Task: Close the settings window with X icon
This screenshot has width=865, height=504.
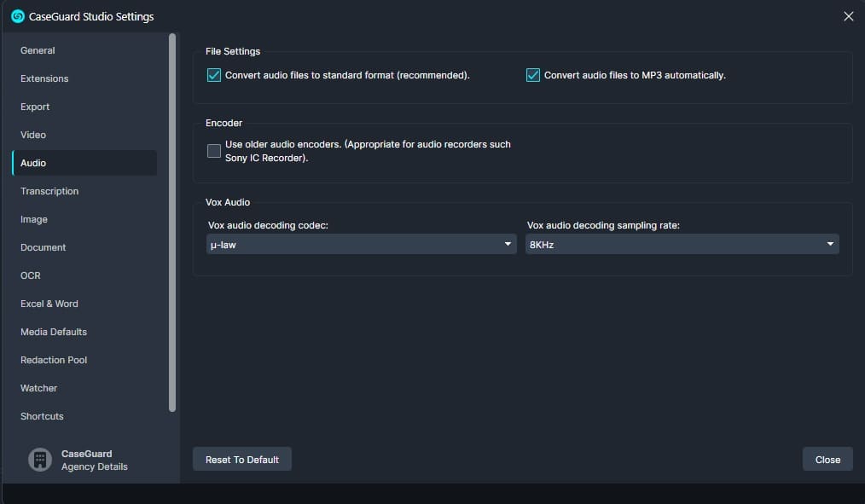Action: coord(848,16)
